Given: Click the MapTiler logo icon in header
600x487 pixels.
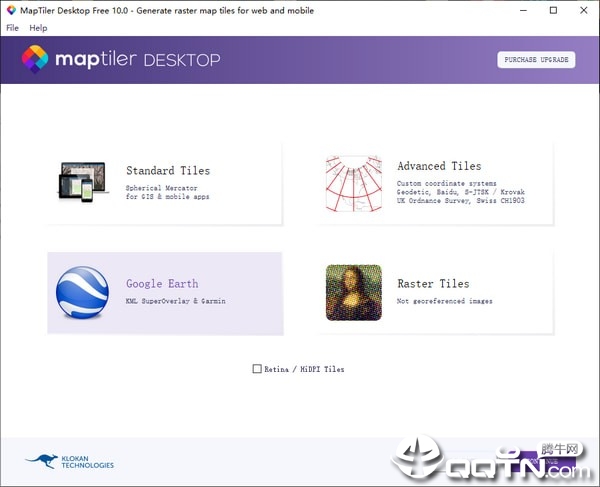Looking at the screenshot, I should [x=35, y=59].
